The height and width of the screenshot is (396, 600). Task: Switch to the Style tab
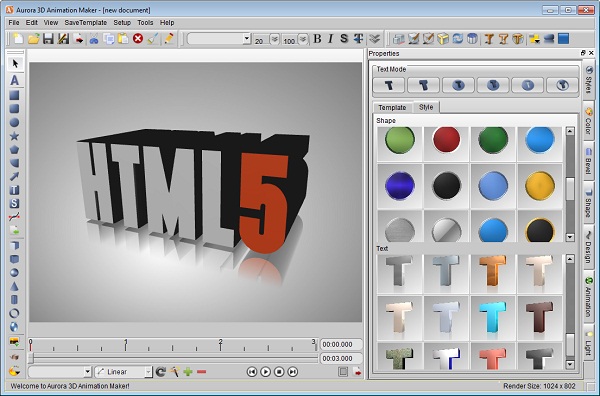click(x=426, y=107)
